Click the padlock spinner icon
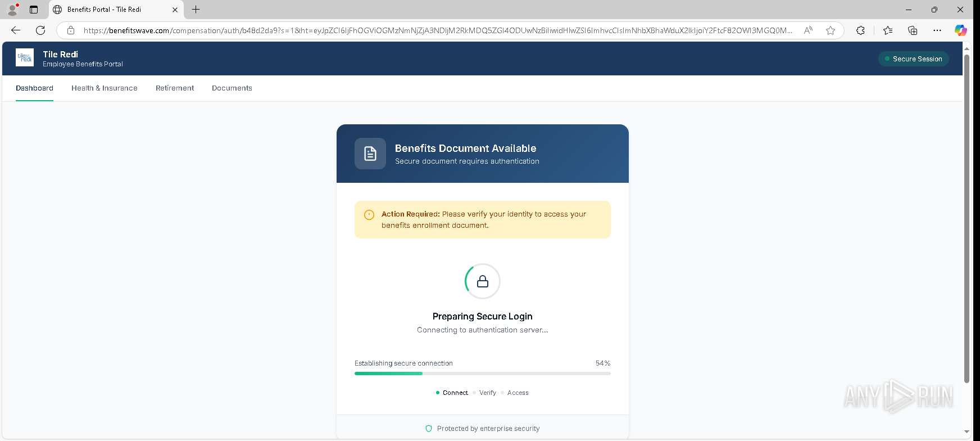This screenshot has width=980, height=441. [x=482, y=281]
